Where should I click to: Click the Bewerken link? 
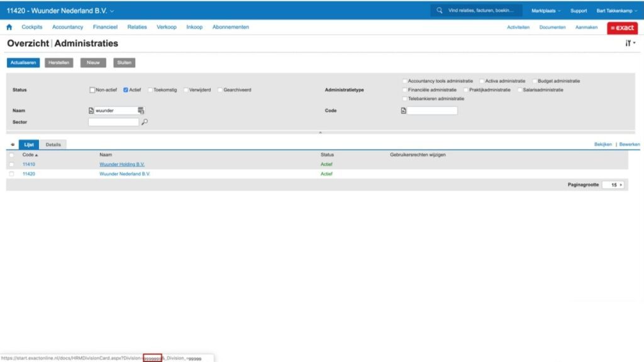[x=629, y=144]
